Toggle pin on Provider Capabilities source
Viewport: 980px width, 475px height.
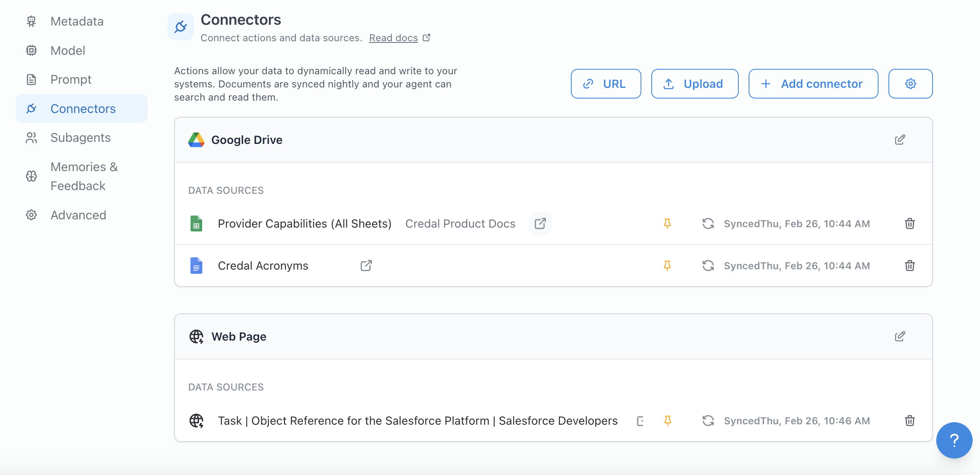[667, 223]
